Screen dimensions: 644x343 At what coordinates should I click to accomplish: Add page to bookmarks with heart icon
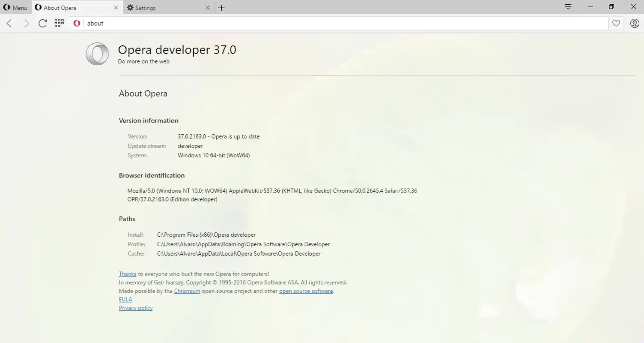click(616, 24)
